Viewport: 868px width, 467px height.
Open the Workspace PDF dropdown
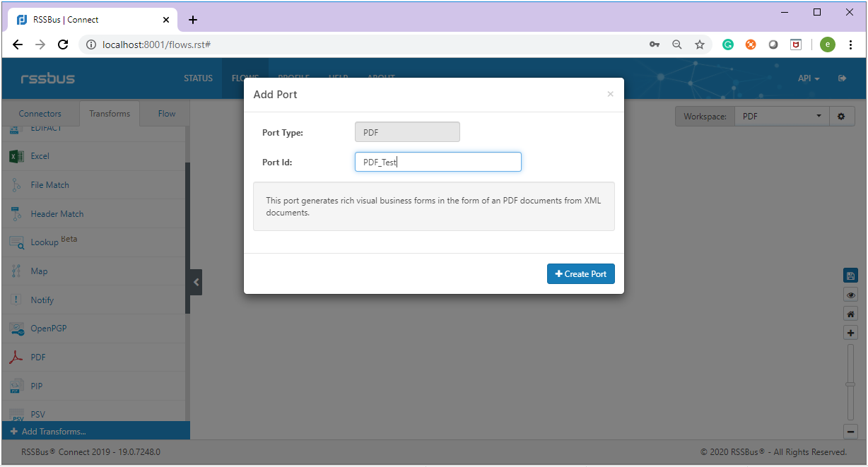pyautogui.click(x=782, y=117)
